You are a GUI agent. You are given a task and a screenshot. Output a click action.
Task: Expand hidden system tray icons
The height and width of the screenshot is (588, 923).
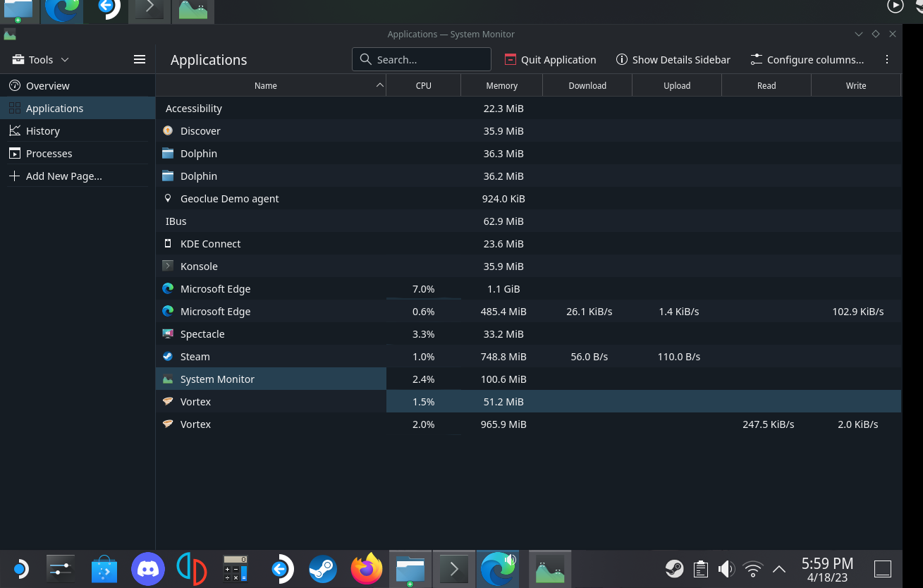coord(778,568)
